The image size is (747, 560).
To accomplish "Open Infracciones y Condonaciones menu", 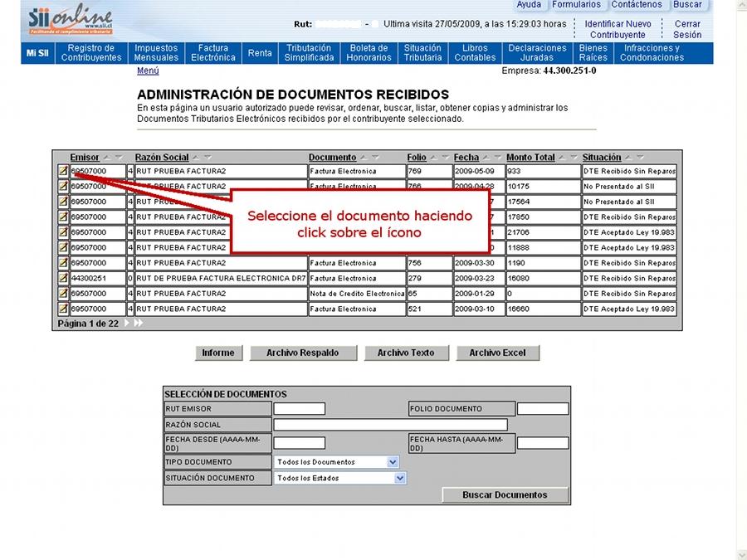I will tap(652, 53).
